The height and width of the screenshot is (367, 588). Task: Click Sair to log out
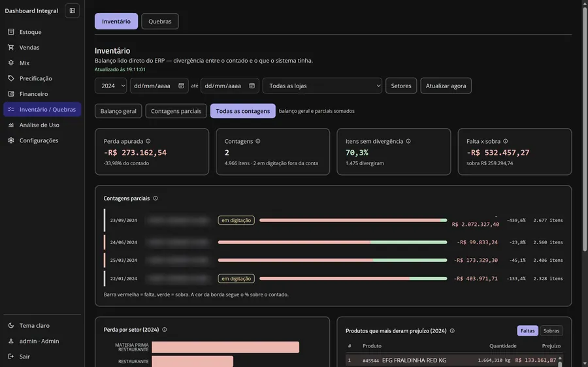42,357
